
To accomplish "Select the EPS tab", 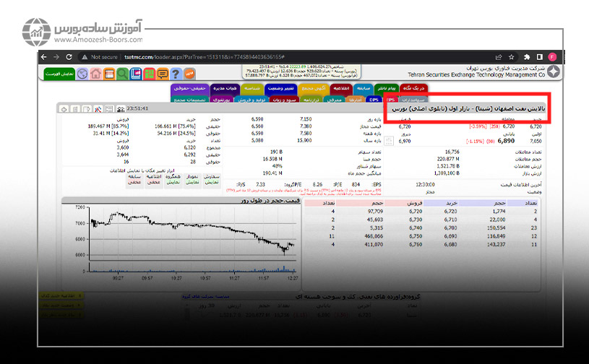I will pyautogui.click(x=390, y=99).
